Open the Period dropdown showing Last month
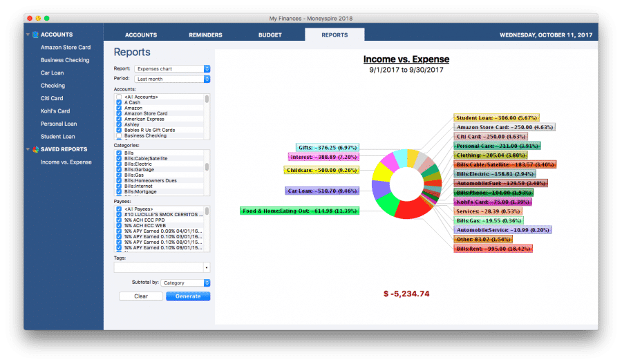This screenshot has width=622, height=364. [x=172, y=79]
